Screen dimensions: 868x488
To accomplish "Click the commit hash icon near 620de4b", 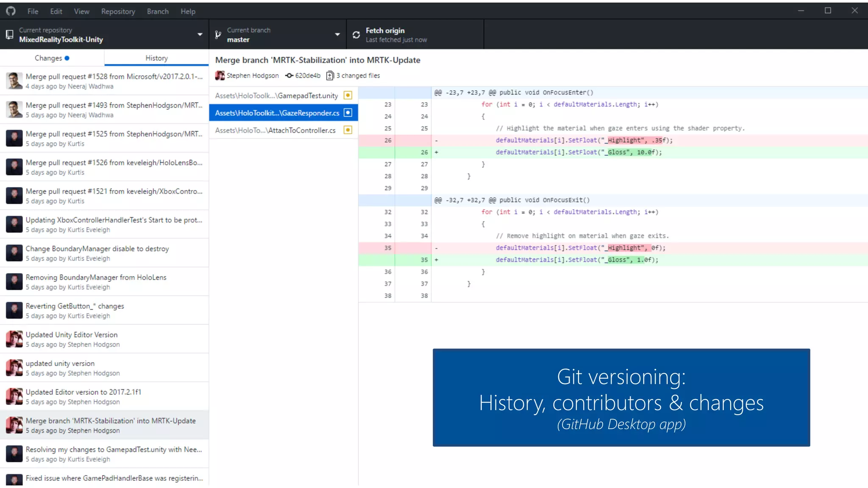I will 289,75.
